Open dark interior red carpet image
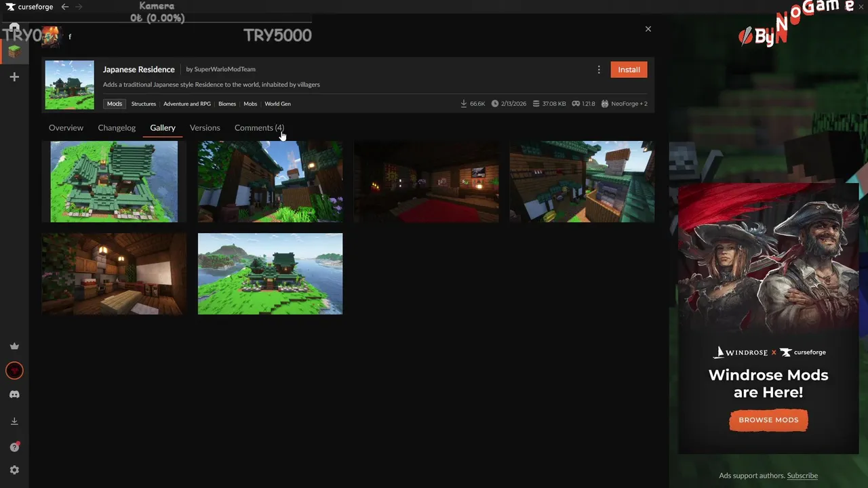The image size is (868, 488). [426, 182]
